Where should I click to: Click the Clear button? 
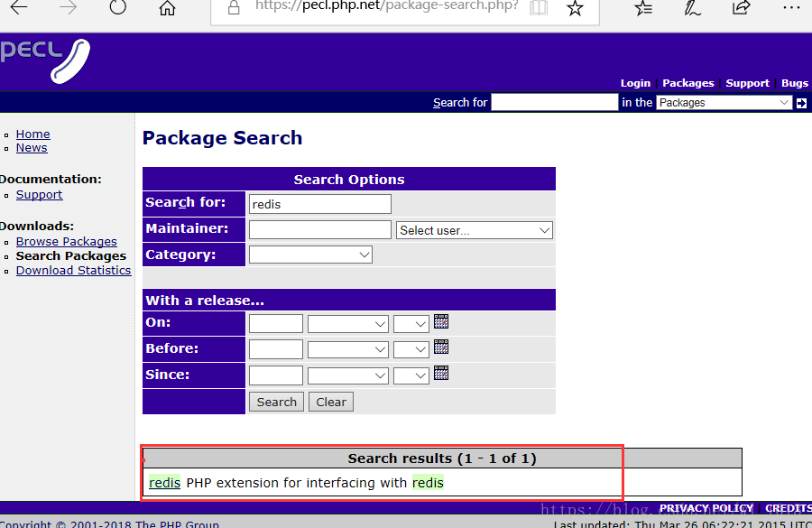click(x=331, y=402)
